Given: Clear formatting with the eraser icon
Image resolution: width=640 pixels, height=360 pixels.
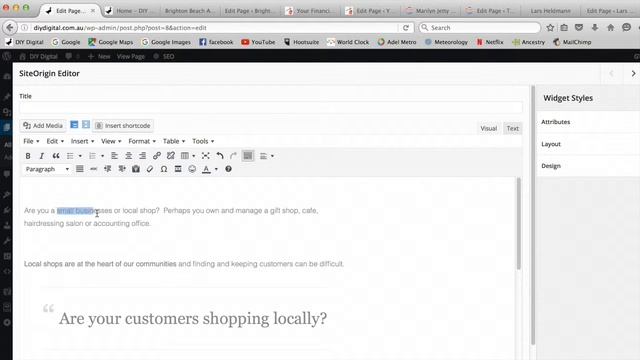Looking at the screenshot, I should point(150,169).
